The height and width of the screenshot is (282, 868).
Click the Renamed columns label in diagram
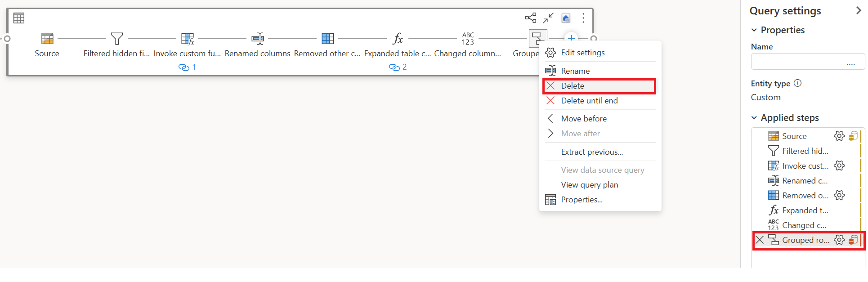[258, 54]
